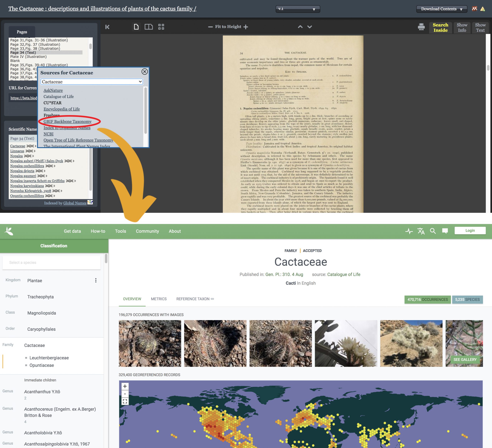Open the first occurrence cactus thumbnail
Screen dimensions: 492x448
point(150,343)
